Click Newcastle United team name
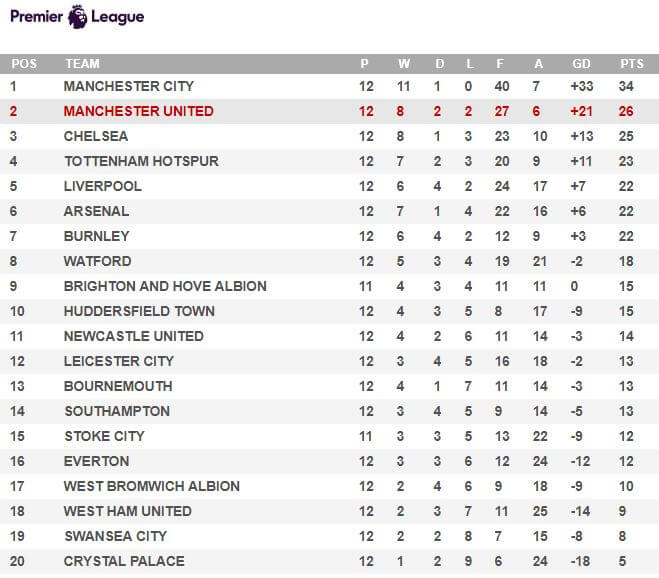659x578 pixels. coord(134,336)
